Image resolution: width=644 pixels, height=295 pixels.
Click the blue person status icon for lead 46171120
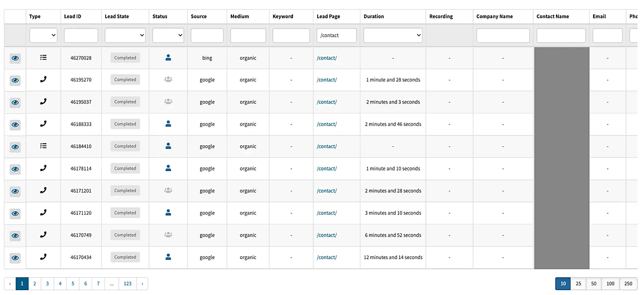(168, 213)
